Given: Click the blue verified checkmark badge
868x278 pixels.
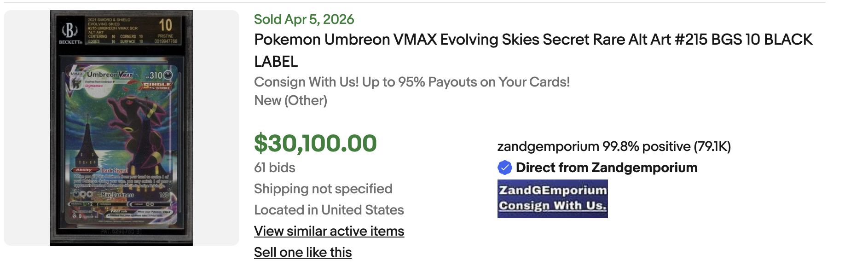Looking at the screenshot, I should pos(505,168).
